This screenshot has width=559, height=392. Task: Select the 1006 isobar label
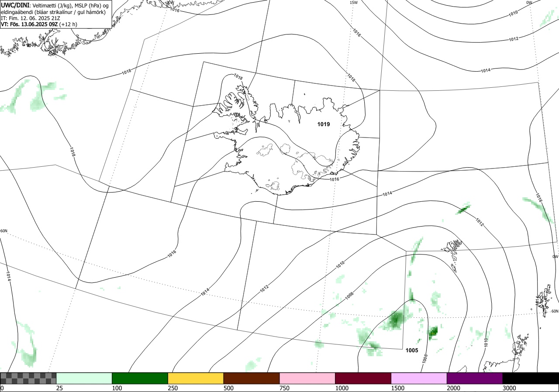(x=425, y=358)
